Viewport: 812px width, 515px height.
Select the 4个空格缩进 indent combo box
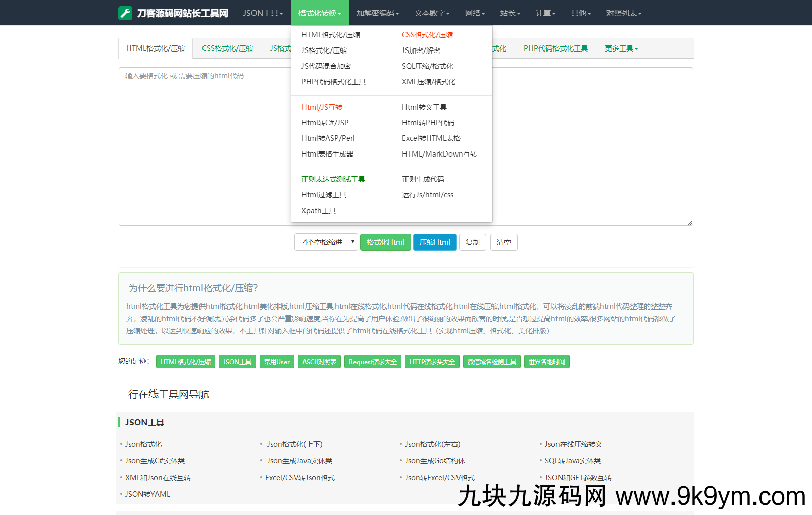click(326, 242)
